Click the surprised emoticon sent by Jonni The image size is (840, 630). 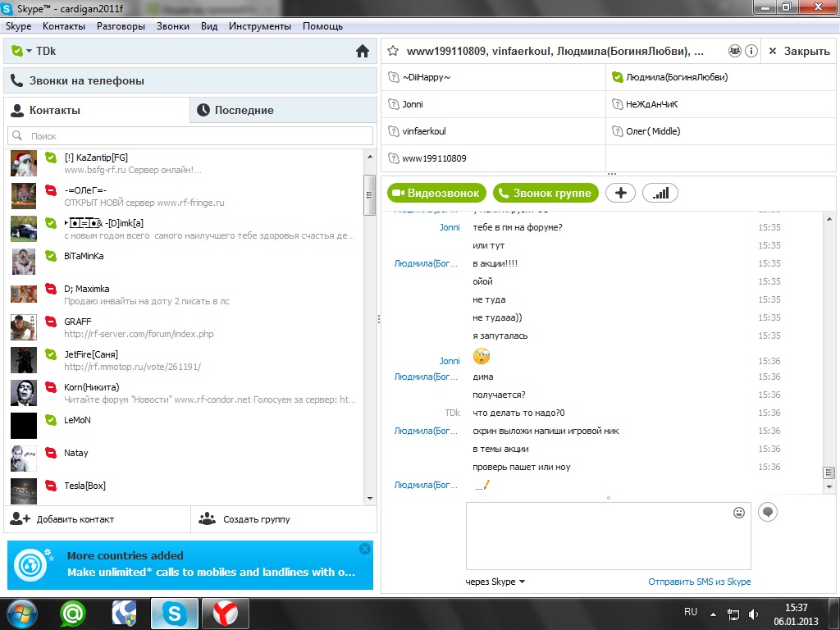[482, 356]
